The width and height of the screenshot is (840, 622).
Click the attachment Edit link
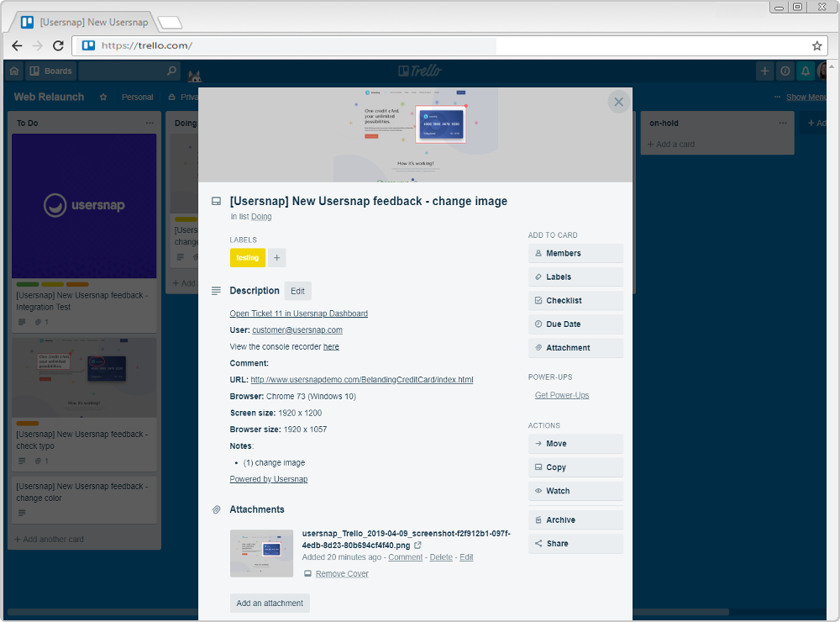[466, 557]
